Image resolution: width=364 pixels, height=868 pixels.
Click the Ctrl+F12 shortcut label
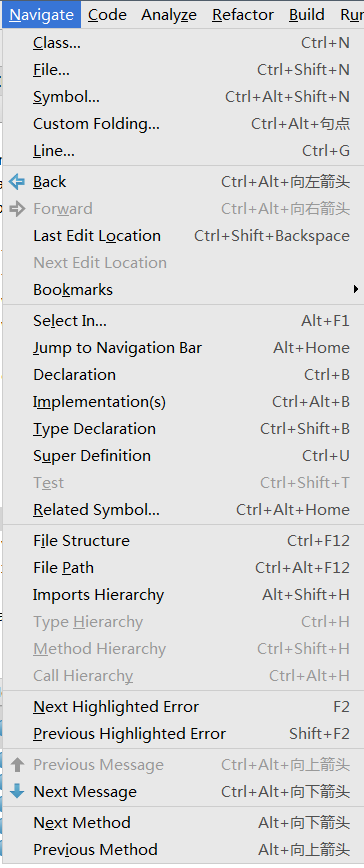tap(318, 541)
